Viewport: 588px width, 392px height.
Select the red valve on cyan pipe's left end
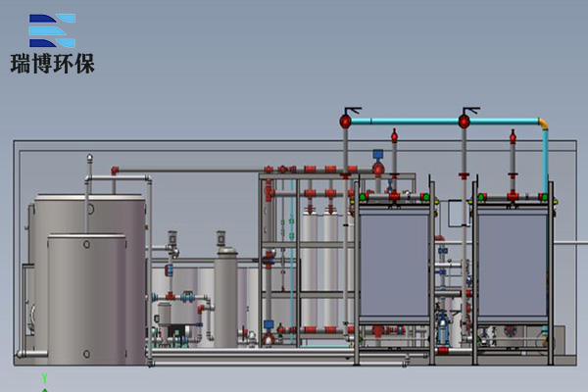tap(346, 121)
